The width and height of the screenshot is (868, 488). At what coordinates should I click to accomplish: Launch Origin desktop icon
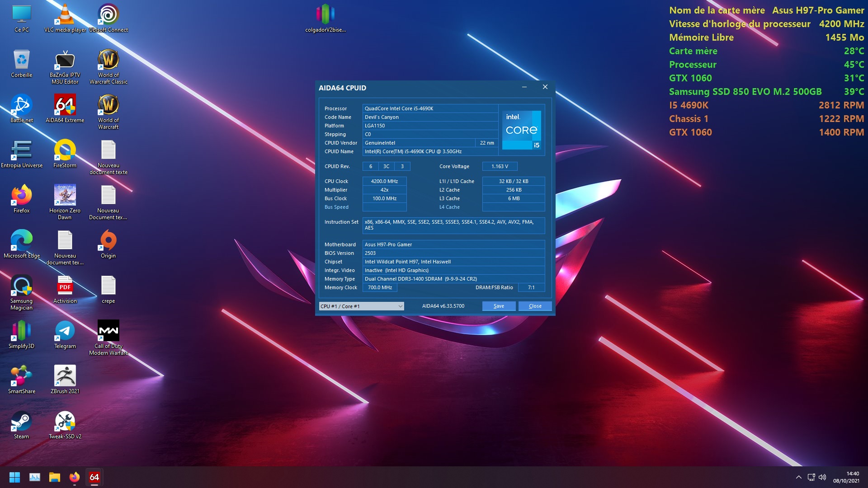pyautogui.click(x=108, y=244)
